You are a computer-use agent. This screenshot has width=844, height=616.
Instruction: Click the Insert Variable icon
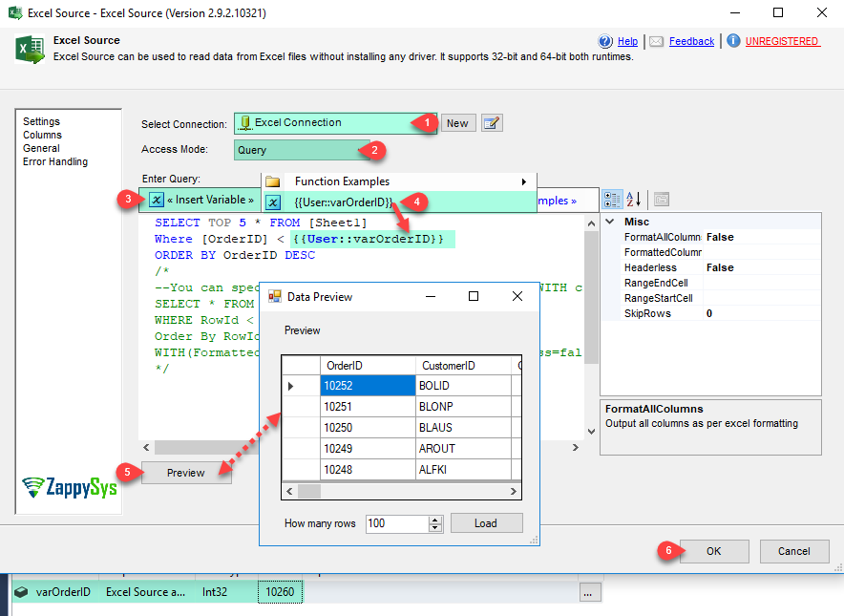156,200
